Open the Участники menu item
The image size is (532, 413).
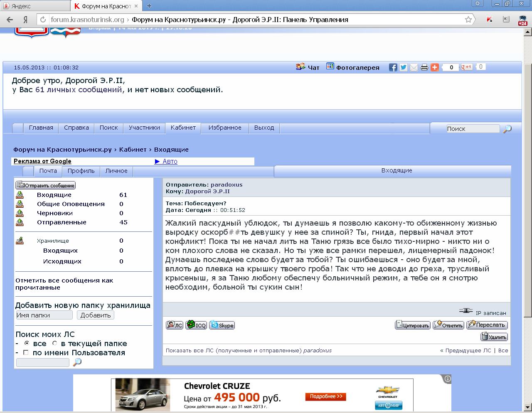point(144,128)
